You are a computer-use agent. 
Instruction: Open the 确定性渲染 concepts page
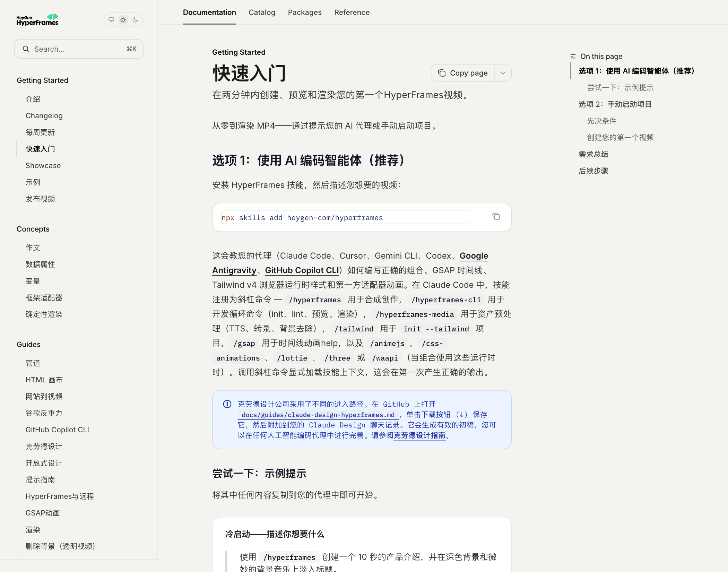coord(44,314)
